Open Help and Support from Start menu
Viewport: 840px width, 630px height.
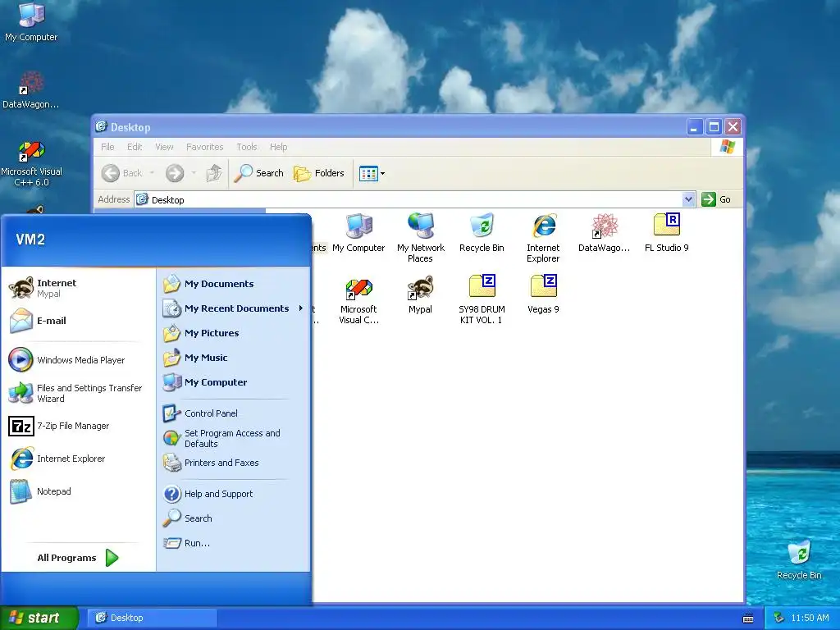(234, 494)
